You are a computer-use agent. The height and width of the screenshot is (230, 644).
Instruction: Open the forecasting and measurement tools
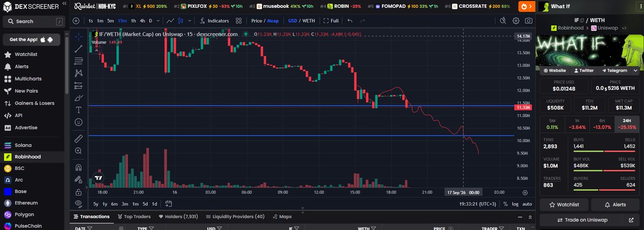(79, 85)
